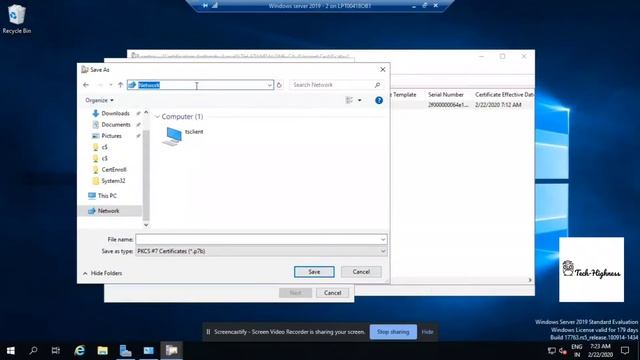Open recent locations dropdown arrow

[x=111, y=85]
